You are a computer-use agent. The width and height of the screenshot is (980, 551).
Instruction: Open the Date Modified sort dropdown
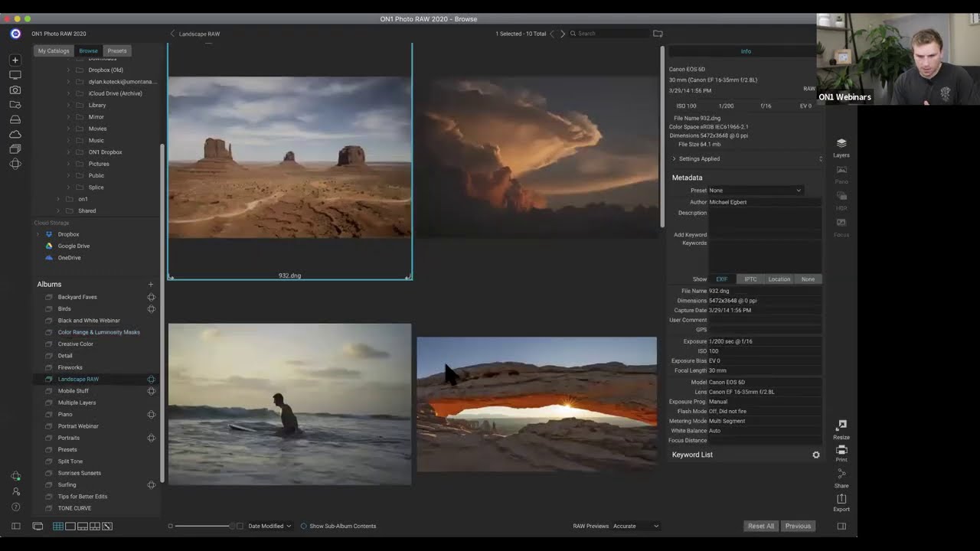tap(269, 527)
